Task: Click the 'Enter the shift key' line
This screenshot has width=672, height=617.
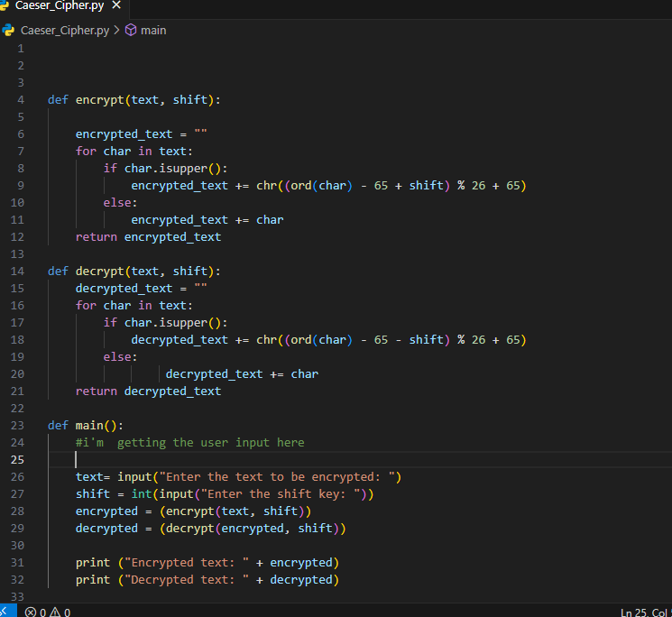Action: [225, 494]
